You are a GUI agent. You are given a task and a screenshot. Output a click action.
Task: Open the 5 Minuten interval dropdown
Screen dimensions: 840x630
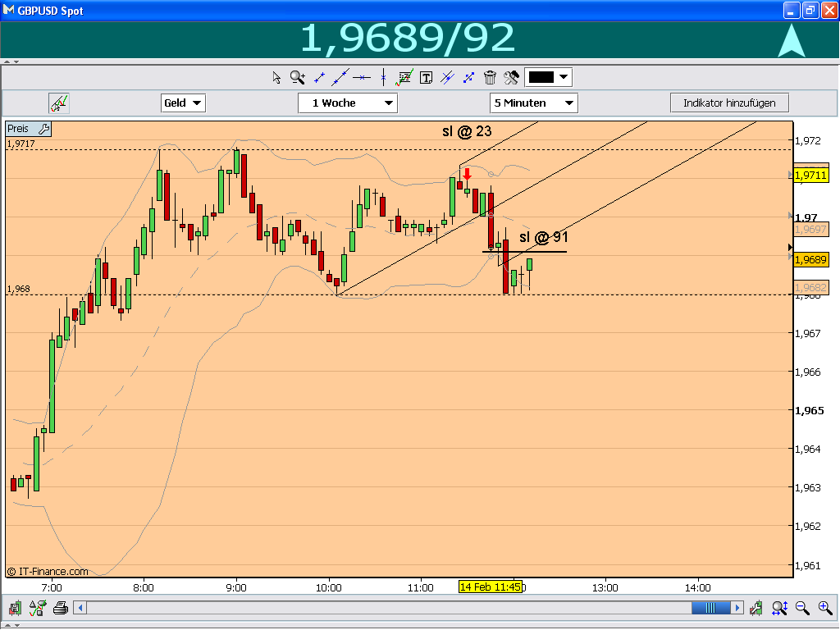tap(533, 103)
